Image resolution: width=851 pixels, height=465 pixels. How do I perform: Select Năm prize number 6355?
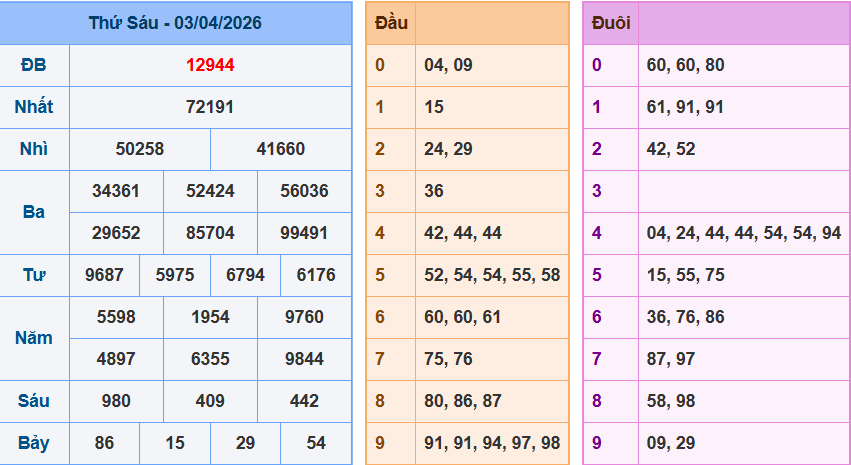pyautogui.click(x=210, y=359)
